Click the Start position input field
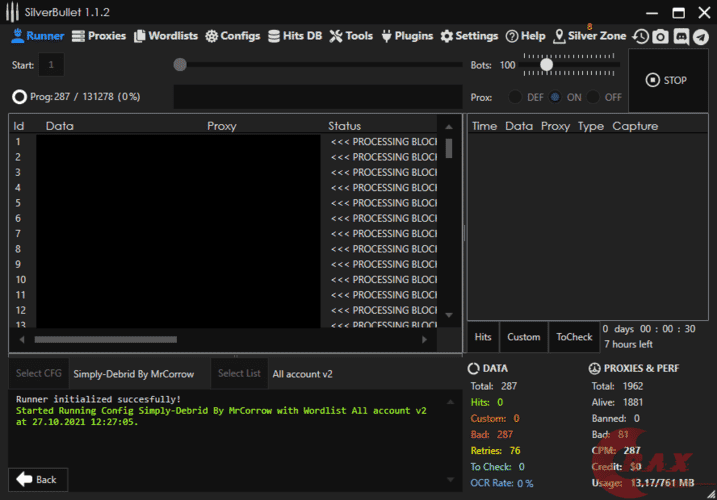 [51, 65]
